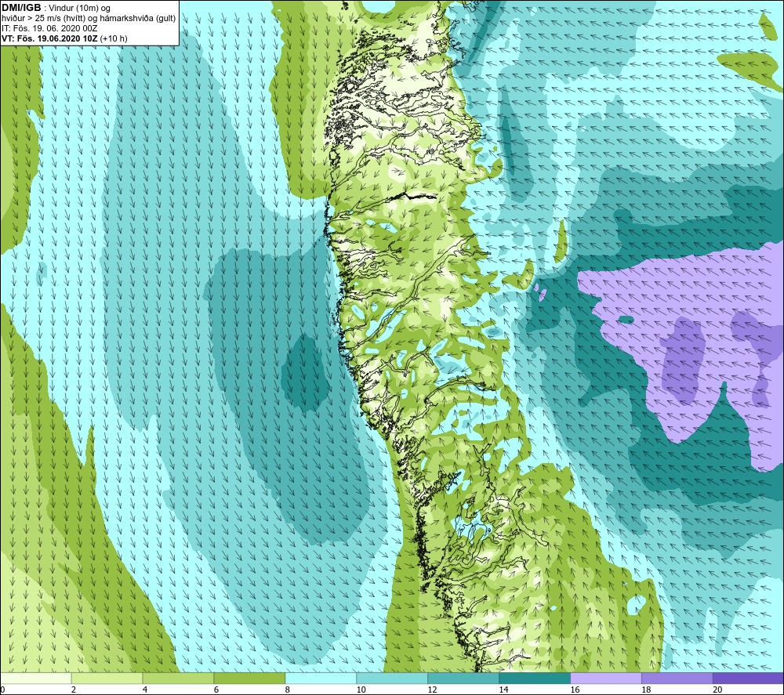Click the '8' label under the color scale
Image resolution: width=784 pixels, height=695 pixels.
(x=288, y=690)
